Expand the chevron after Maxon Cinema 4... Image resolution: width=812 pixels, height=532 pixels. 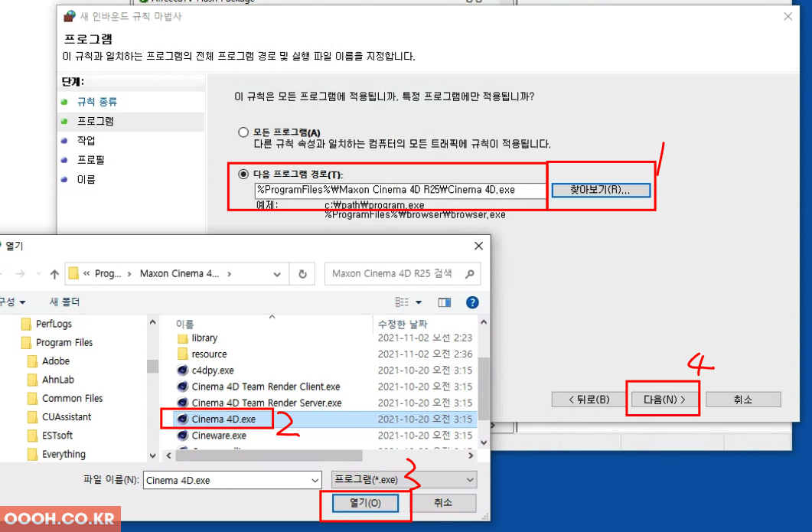point(229,274)
